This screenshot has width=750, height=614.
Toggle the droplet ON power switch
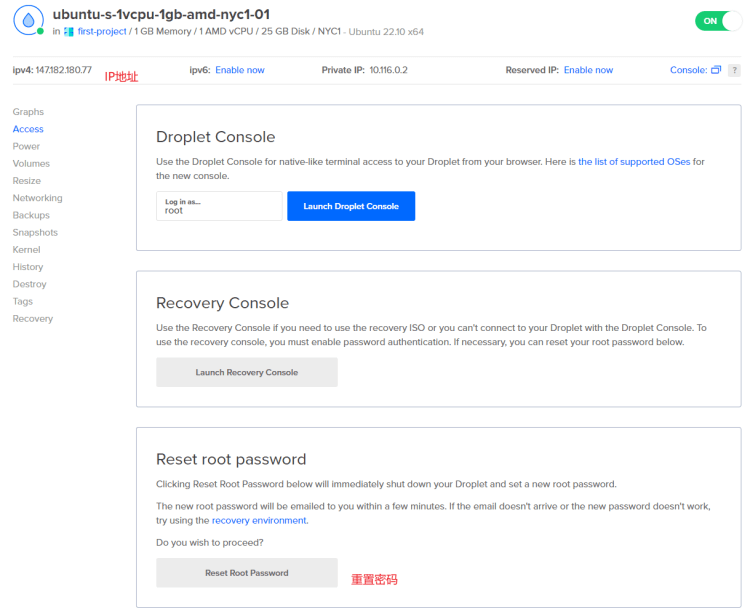718,21
